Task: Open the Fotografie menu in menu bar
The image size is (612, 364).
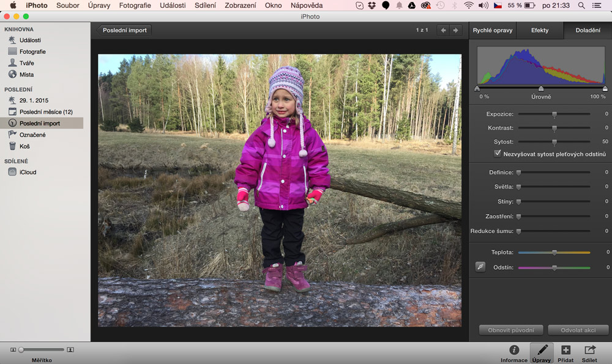Action: click(135, 6)
